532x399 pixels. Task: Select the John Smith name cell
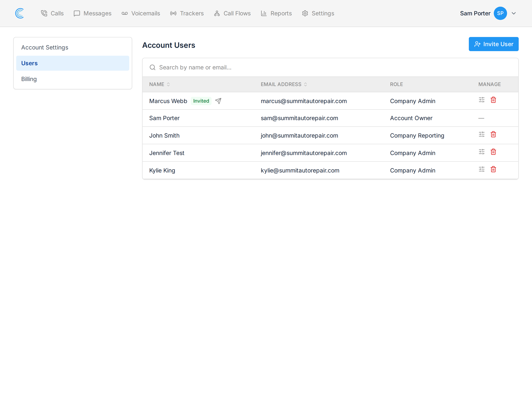click(x=164, y=136)
